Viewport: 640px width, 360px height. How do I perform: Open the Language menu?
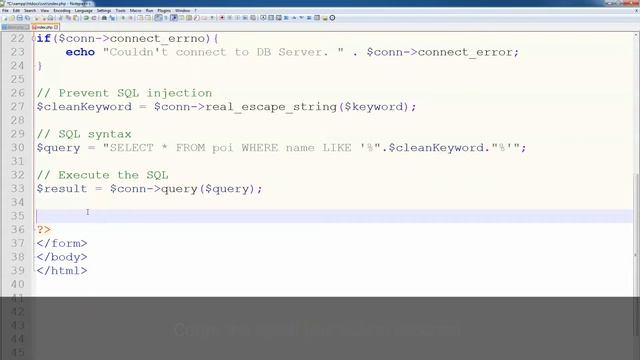click(84, 11)
